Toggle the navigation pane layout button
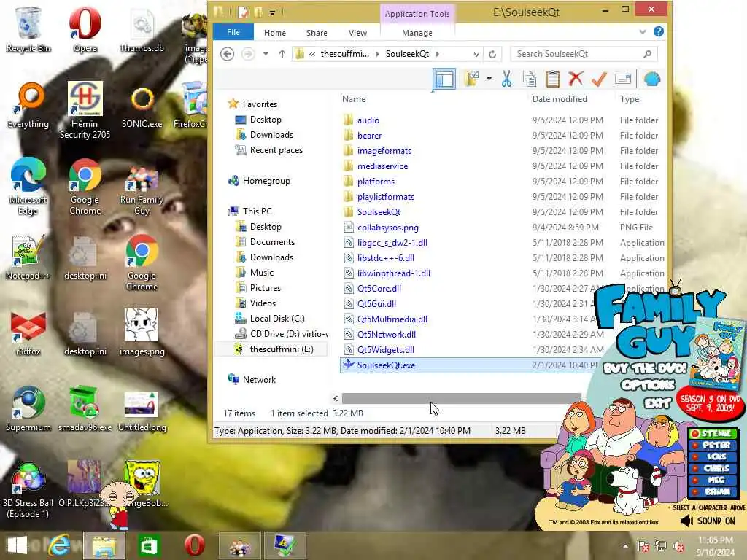Viewport: 747px width, 560px height. click(444, 79)
